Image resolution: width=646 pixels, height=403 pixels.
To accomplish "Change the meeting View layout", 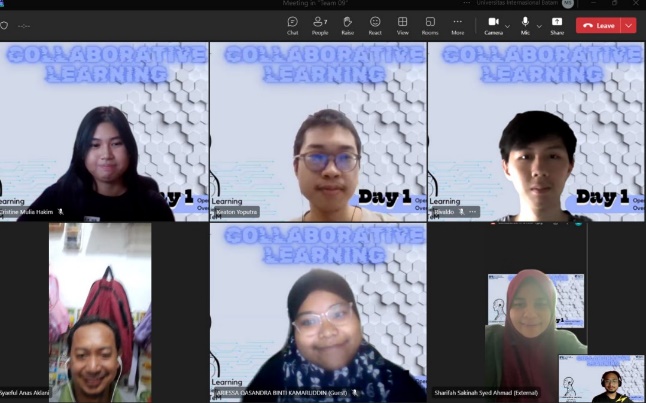I will (403, 26).
